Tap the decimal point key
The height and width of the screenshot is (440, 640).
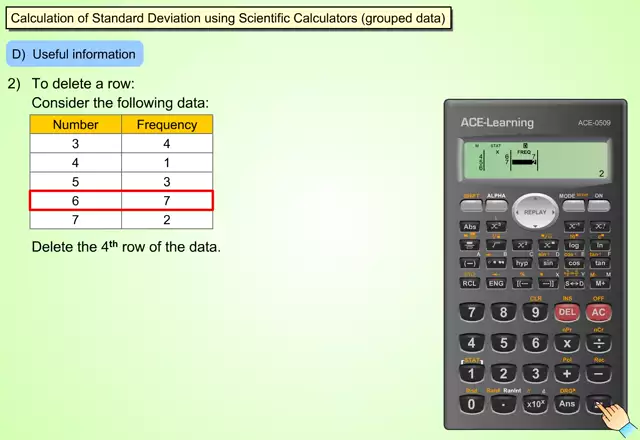[503, 404]
